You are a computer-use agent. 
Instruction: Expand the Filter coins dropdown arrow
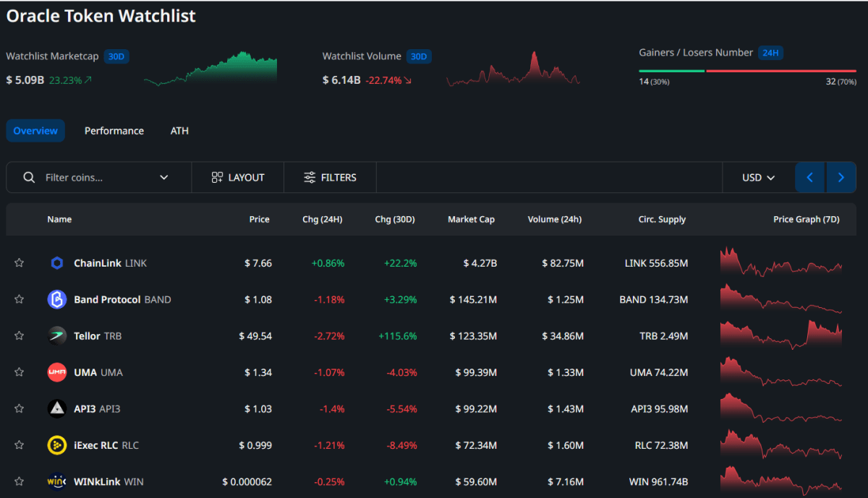click(x=164, y=177)
